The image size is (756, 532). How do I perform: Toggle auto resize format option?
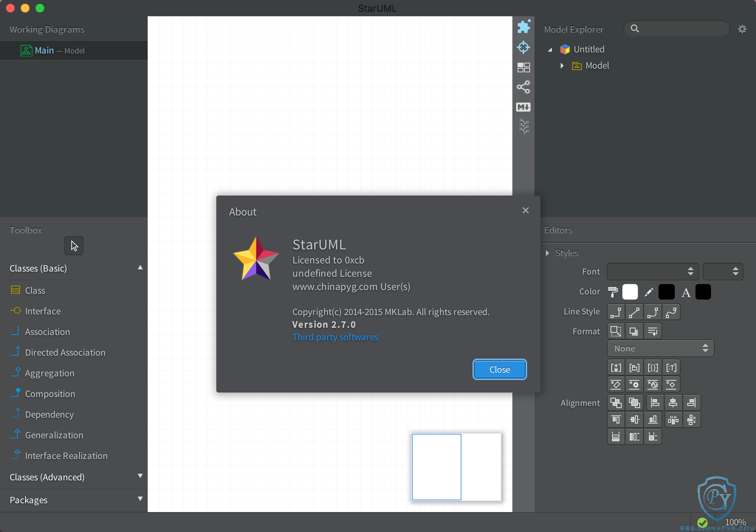pos(616,331)
